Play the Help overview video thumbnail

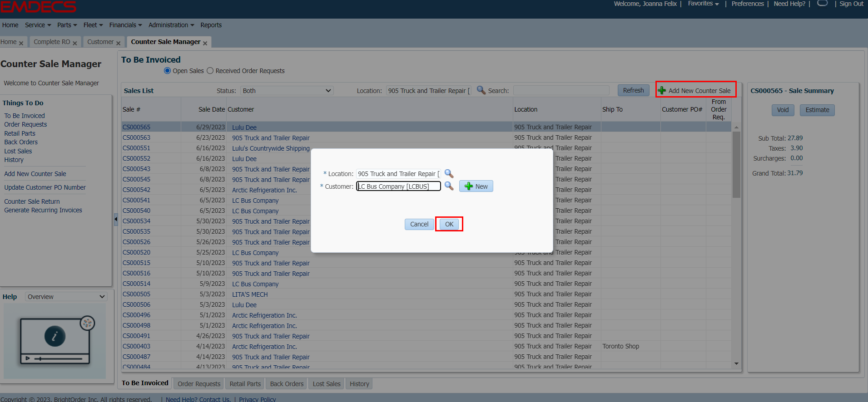pos(55,341)
